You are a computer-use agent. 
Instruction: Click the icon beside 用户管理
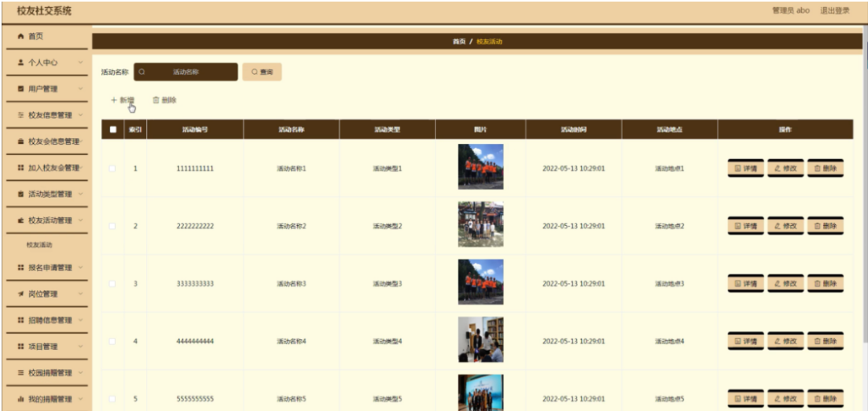[x=21, y=88]
